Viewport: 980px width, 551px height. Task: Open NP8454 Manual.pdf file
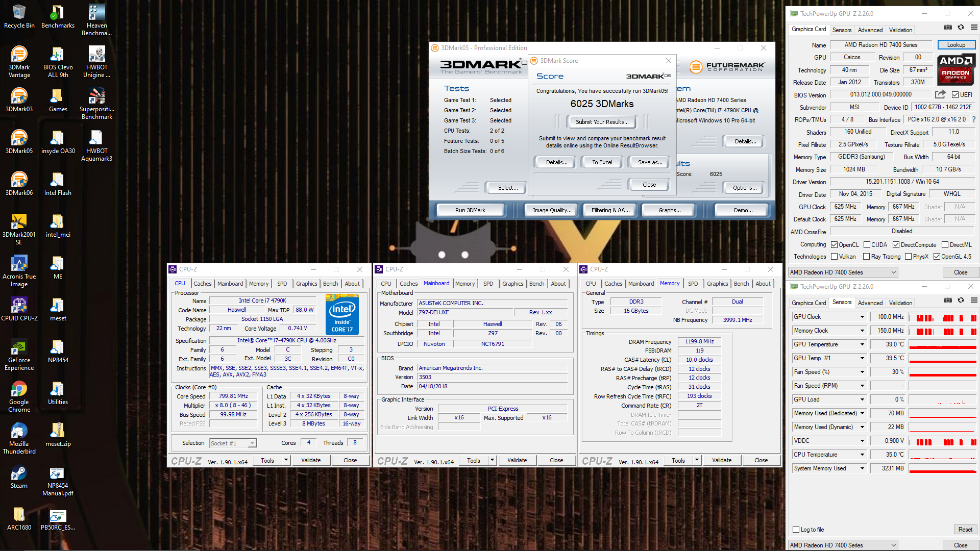click(58, 481)
